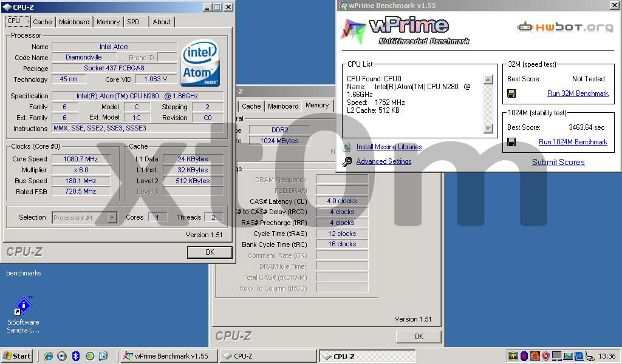Image resolution: width=622 pixels, height=364 pixels.
Task: Click CAS# Latency value 4.0 clocks
Action: click(342, 201)
